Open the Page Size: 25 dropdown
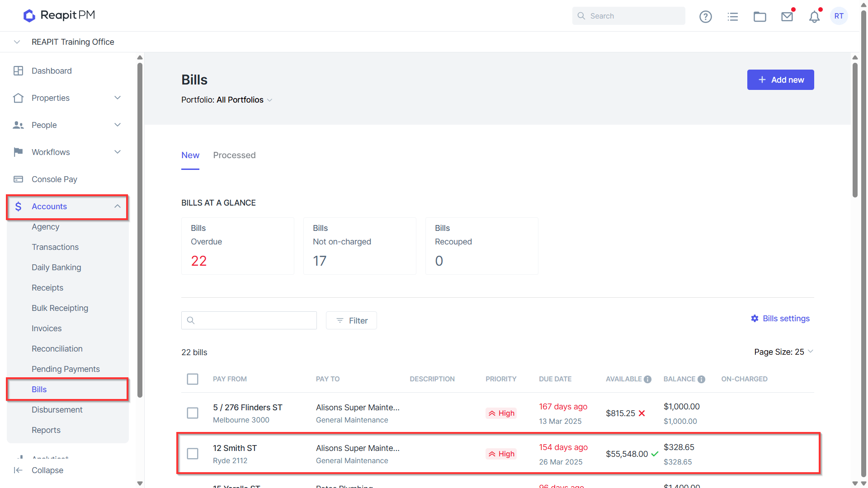This screenshot has height=488, width=868. click(x=783, y=352)
